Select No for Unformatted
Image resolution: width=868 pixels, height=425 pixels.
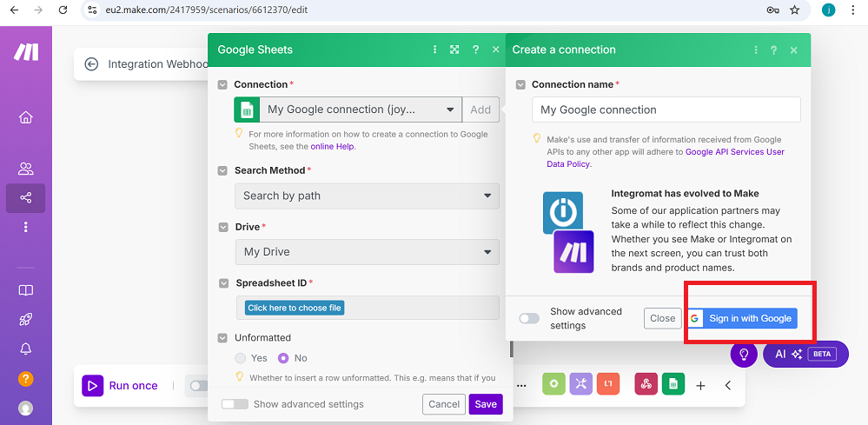(283, 358)
